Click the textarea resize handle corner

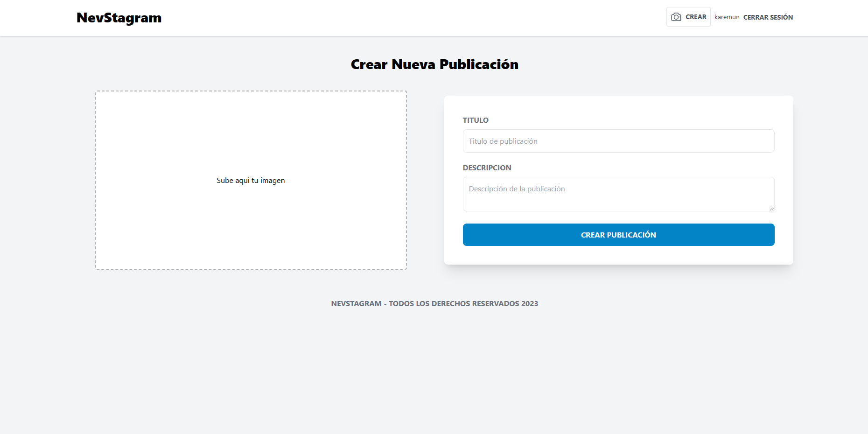[x=771, y=209]
